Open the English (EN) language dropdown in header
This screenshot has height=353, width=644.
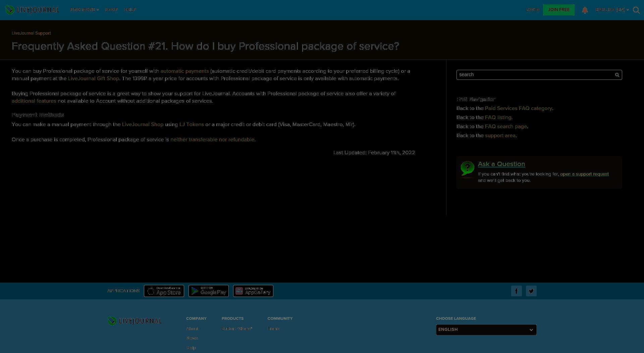612,10
